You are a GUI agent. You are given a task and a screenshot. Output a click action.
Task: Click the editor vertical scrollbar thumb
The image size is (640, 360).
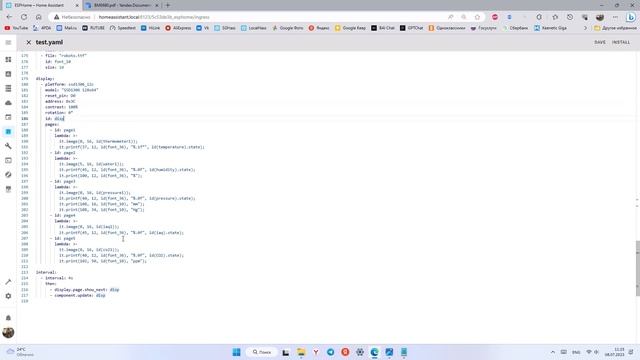click(638, 268)
